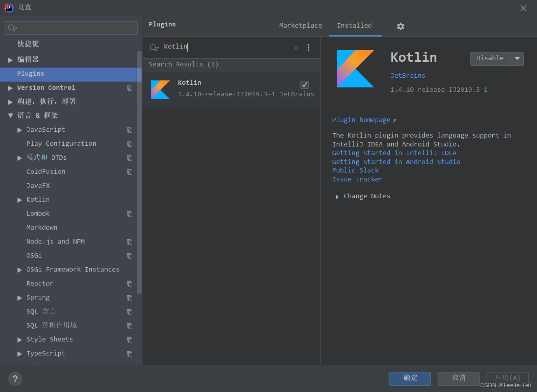This screenshot has width=537, height=392.
Task: Click the plugin search magnifier icon
Action: 154,47
